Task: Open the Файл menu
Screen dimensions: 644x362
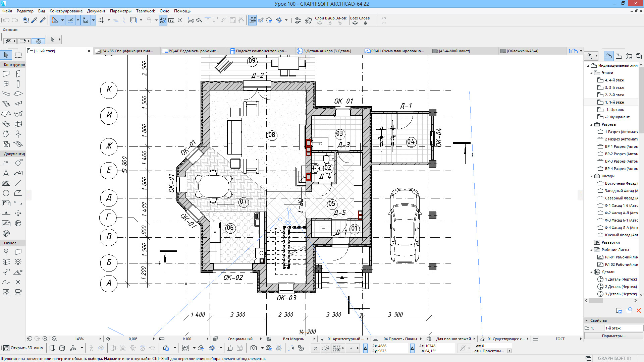Action: 9,11
